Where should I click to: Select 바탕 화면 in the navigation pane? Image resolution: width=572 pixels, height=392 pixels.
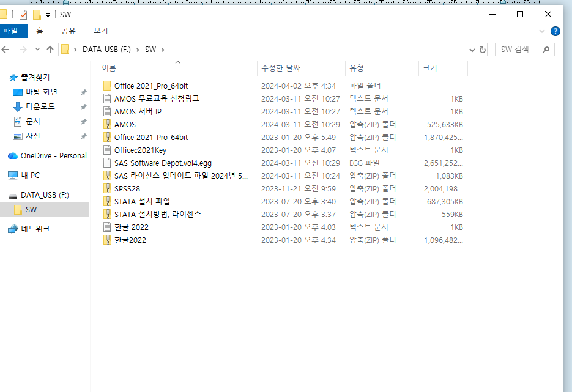42,92
